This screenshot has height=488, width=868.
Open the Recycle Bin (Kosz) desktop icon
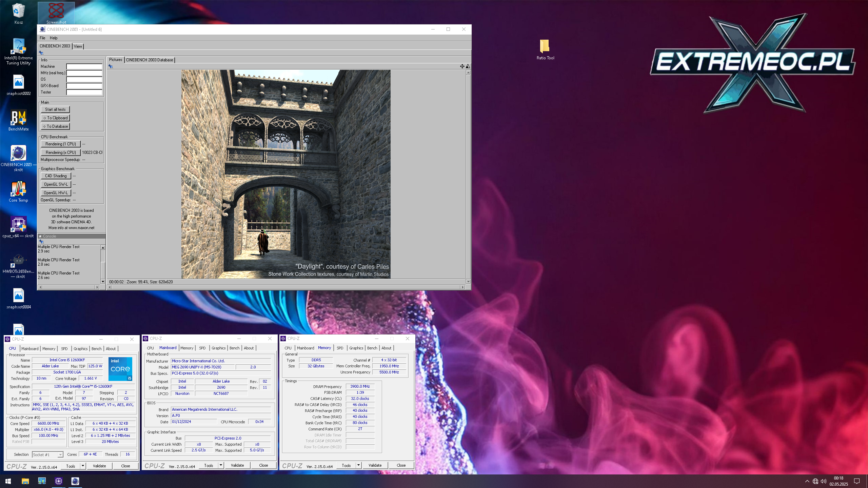pyautogui.click(x=18, y=13)
